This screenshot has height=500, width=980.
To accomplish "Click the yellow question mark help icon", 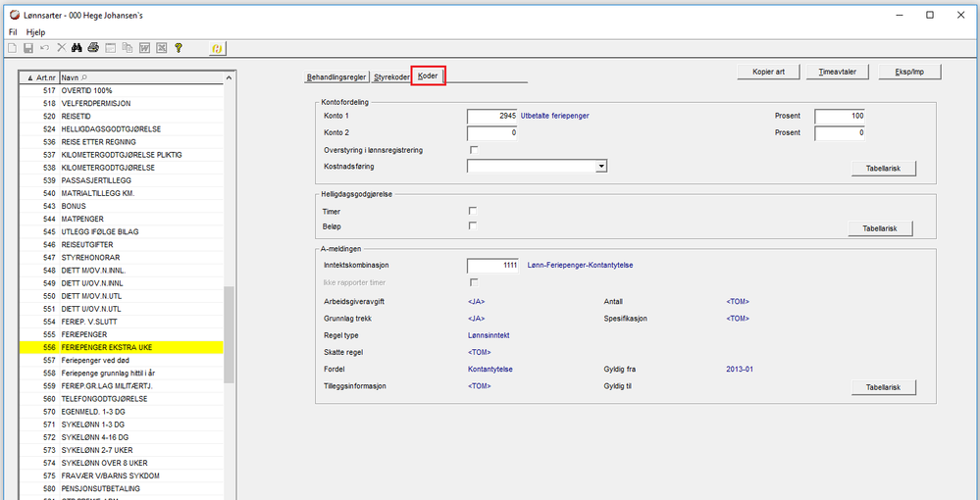I will [179, 47].
